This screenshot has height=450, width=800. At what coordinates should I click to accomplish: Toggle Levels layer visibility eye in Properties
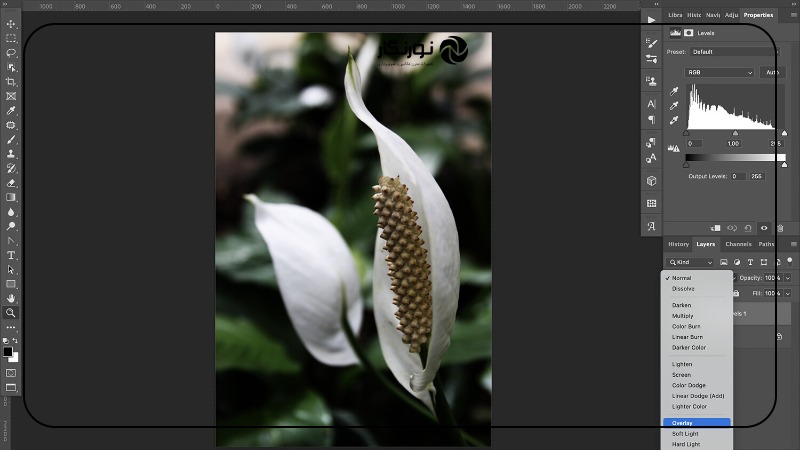click(764, 228)
